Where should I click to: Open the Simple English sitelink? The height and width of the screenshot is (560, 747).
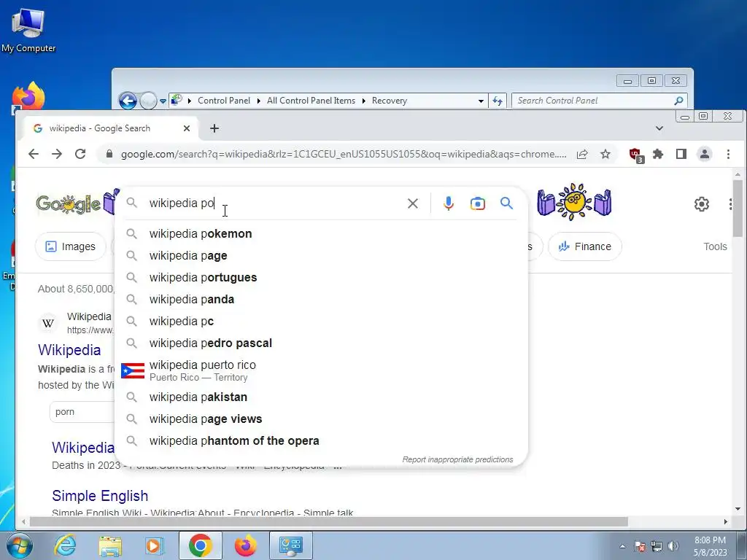(x=100, y=496)
